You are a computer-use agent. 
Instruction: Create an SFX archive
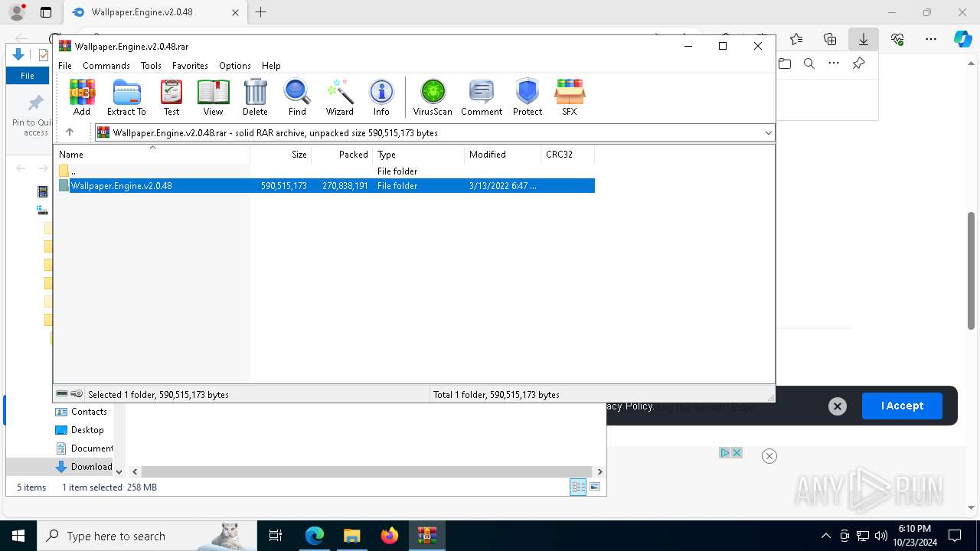pyautogui.click(x=570, y=97)
